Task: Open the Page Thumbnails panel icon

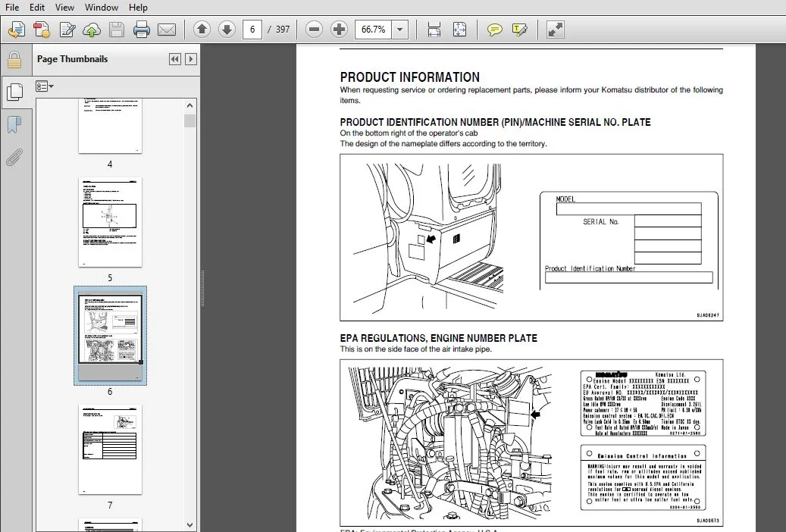Action: tap(15, 92)
